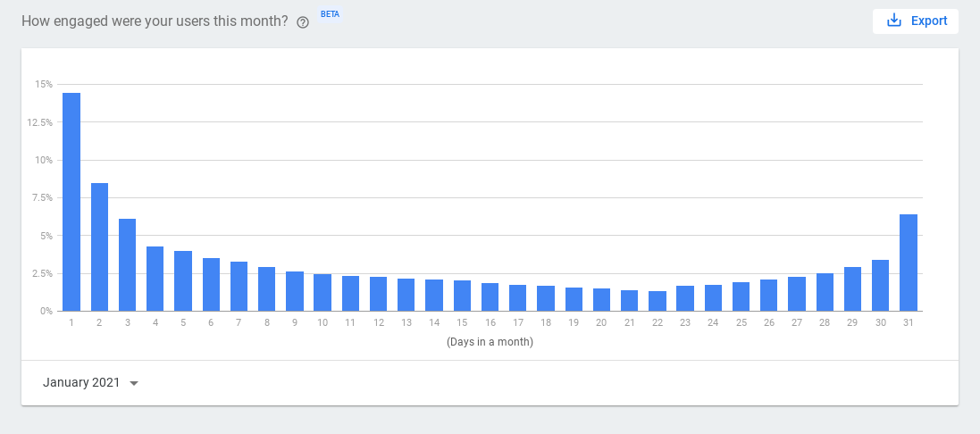980x434 pixels.
Task: Open the January 2021 month dropdown
Action: pos(89,382)
